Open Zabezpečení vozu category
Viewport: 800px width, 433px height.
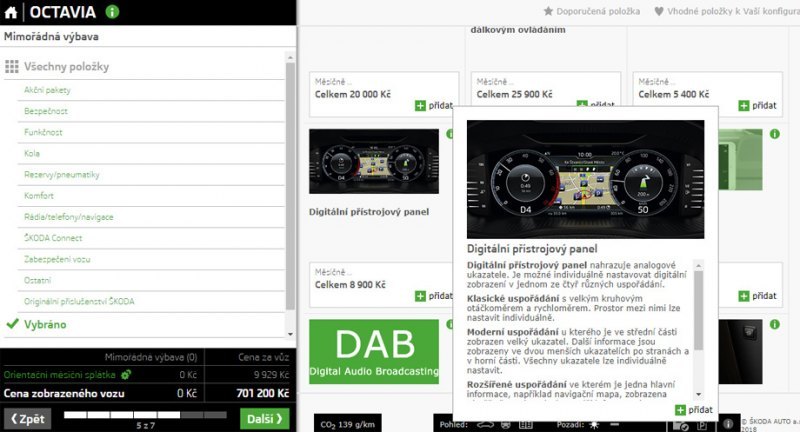pos(151,260)
